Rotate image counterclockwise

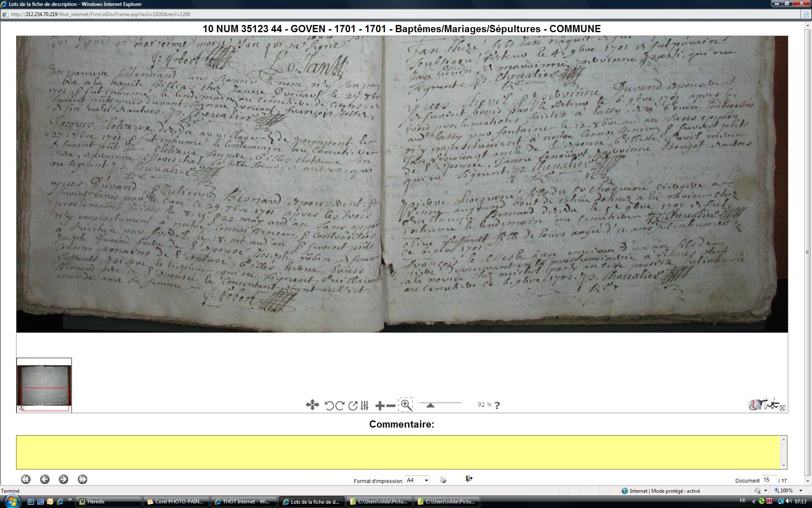[329, 406]
